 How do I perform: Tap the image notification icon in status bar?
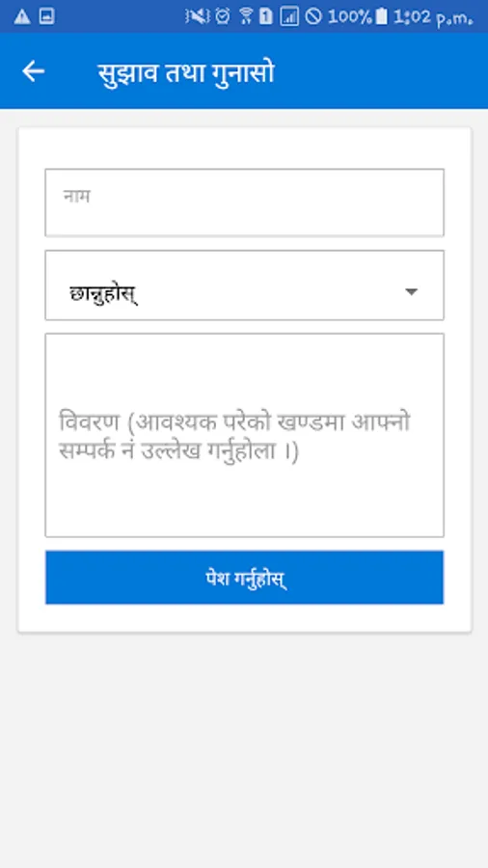[x=47, y=16]
